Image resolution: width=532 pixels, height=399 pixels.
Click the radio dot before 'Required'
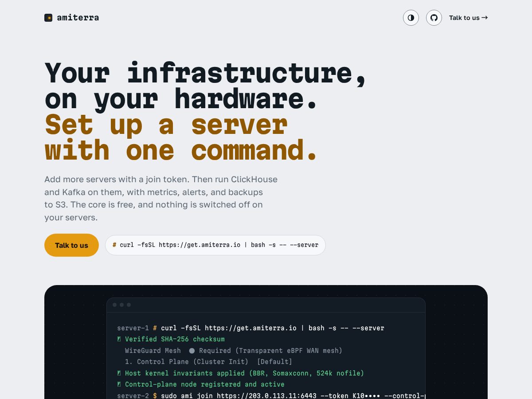click(192, 351)
